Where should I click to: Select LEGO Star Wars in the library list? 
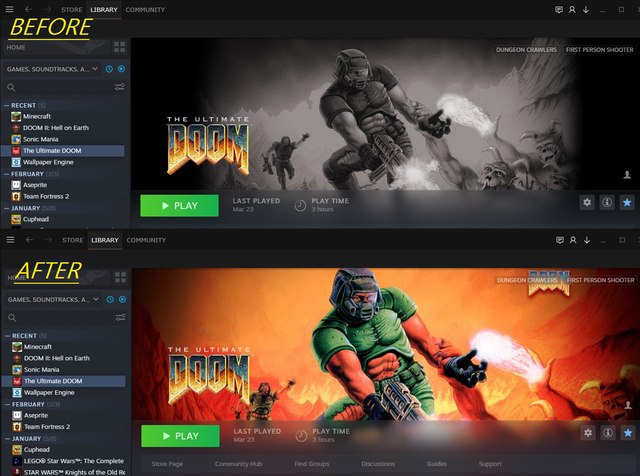click(x=72, y=461)
